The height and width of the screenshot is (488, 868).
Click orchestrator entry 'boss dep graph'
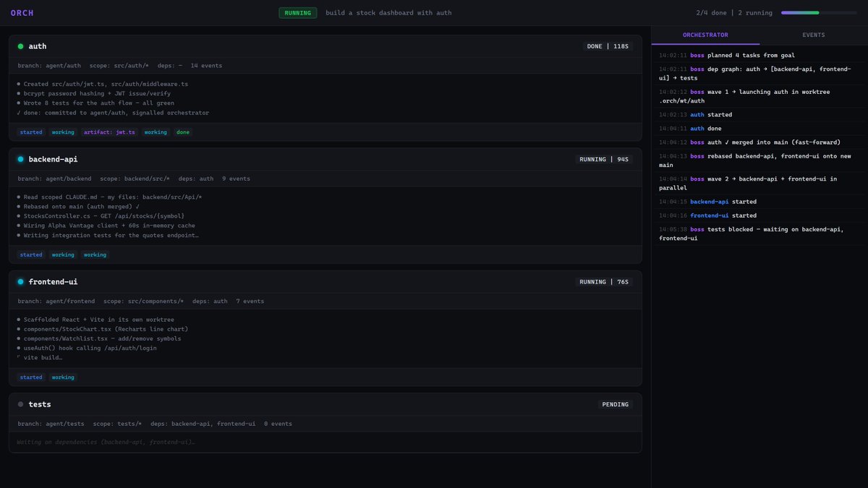click(759, 73)
